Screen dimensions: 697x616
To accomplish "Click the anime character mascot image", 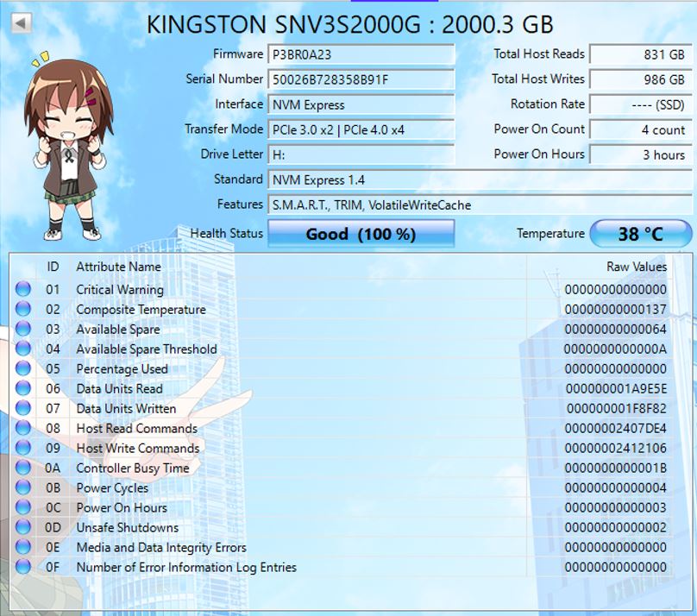I will 64,148.
